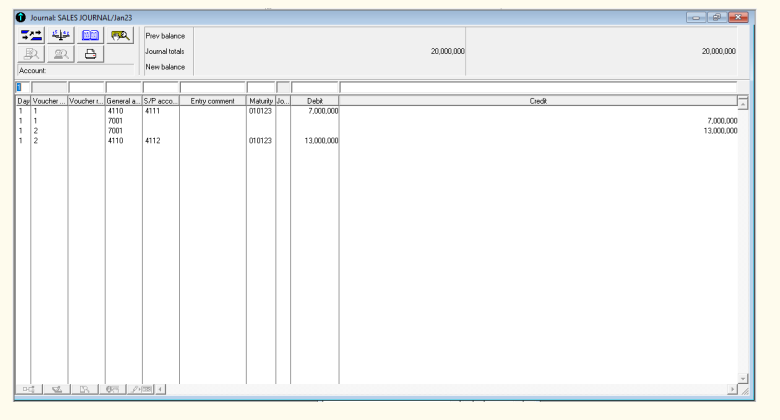Click the app icon in the title bar
This screenshot has width=780, height=420.
point(20,17)
